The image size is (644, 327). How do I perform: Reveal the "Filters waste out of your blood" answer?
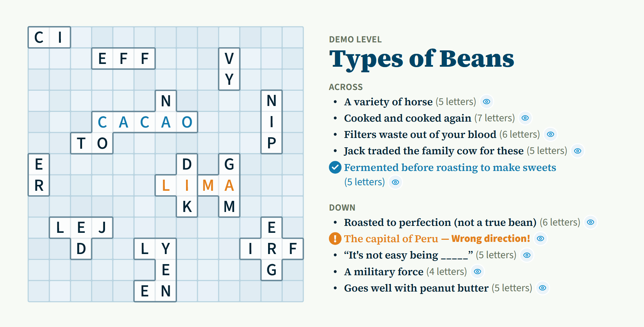click(x=550, y=134)
